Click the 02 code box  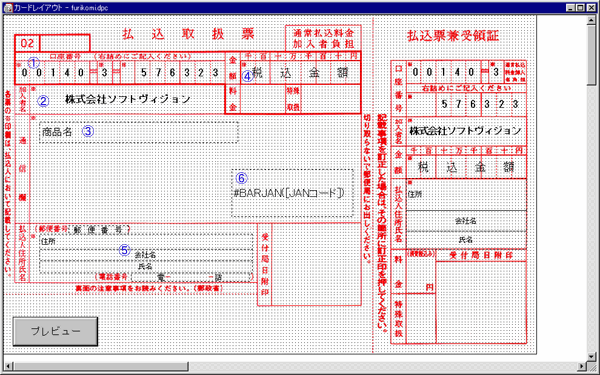pos(27,43)
